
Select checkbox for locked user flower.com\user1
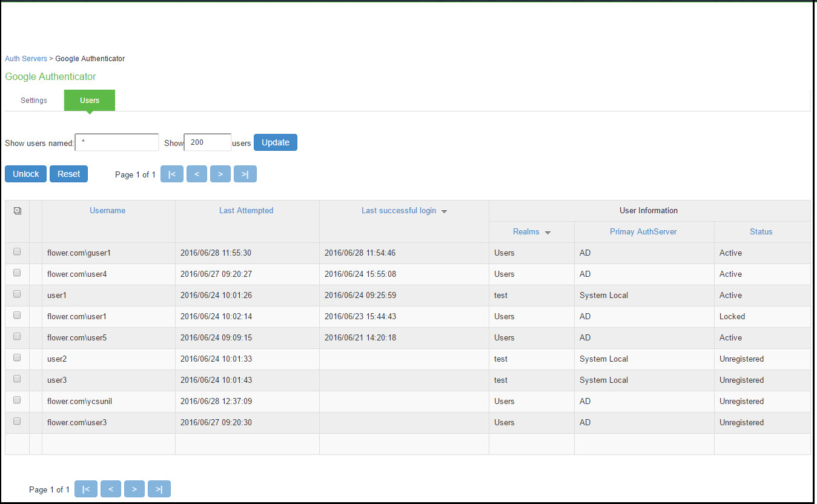click(17, 315)
